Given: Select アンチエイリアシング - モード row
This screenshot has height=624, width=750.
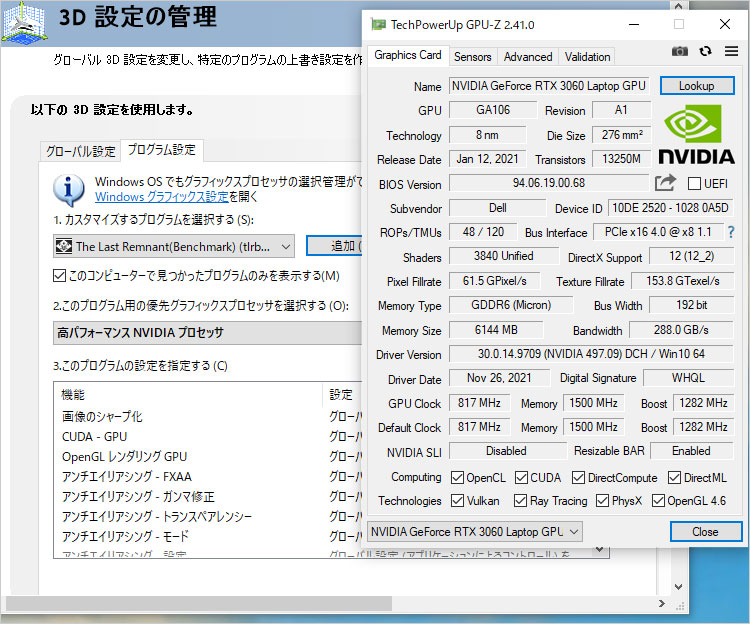Looking at the screenshot, I should [x=208, y=536].
